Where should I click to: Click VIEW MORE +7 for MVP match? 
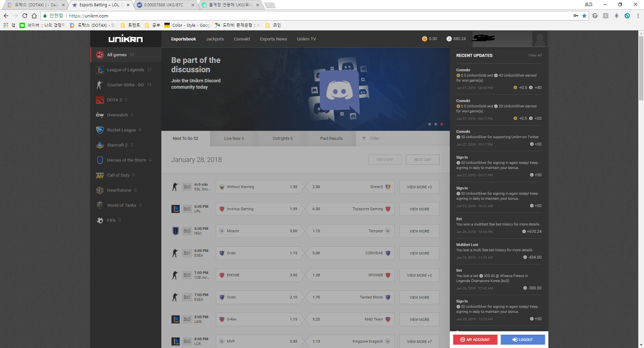pyautogui.click(x=419, y=342)
